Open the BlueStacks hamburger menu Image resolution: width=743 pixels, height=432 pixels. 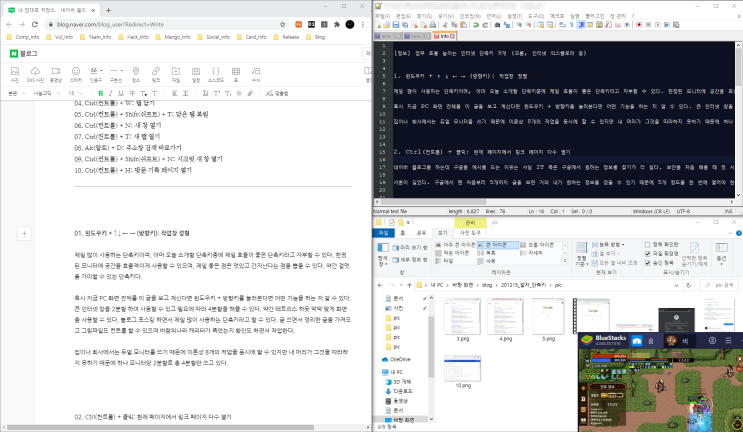click(x=728, y=341)
